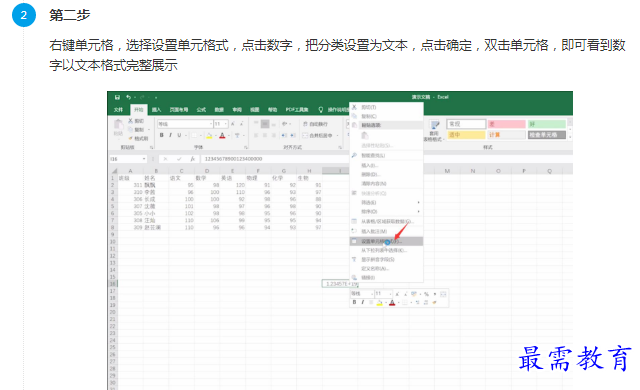Viewport: 640px width, 390px height.
Task: Click the Decrease Indent icon in the ribbon
Action: tap(284, 135)
